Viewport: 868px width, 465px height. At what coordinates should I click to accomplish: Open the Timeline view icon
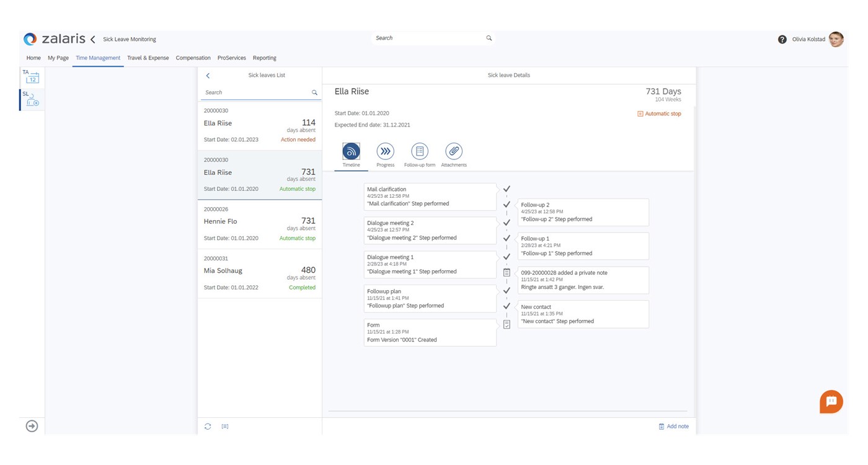click(351, 151)
